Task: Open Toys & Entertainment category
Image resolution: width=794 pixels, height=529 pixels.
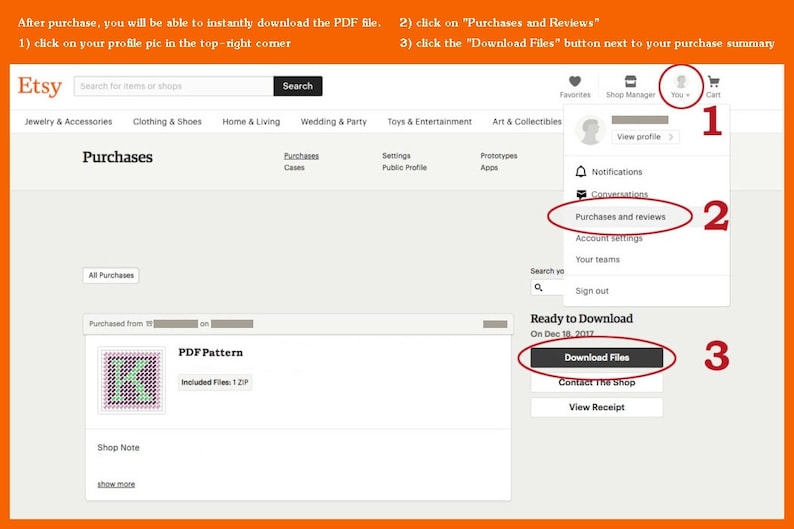Action: coord(429,121)
